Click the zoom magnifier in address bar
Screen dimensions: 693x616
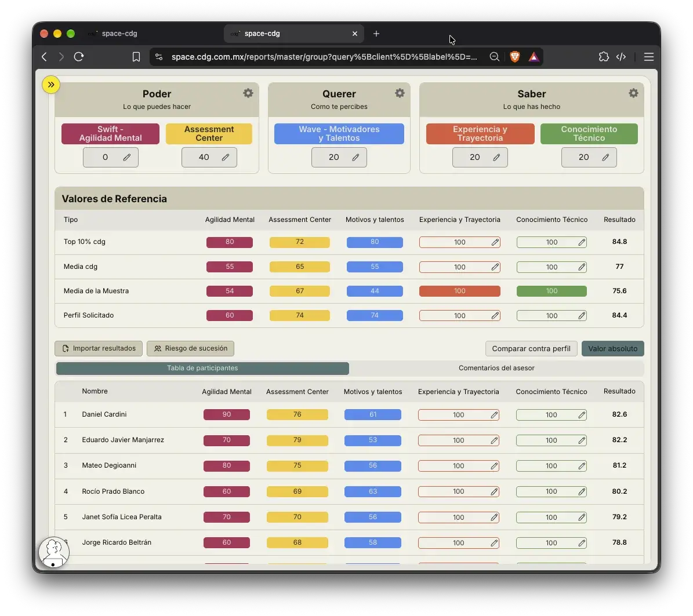495,57
